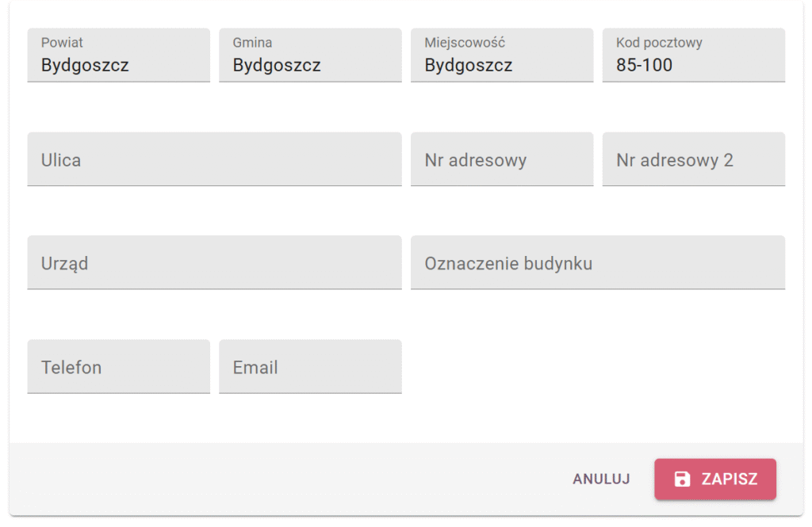Focus the Oznaczenie budynku field
Screen dimensions: 812x527
click(x=598, y=262)
